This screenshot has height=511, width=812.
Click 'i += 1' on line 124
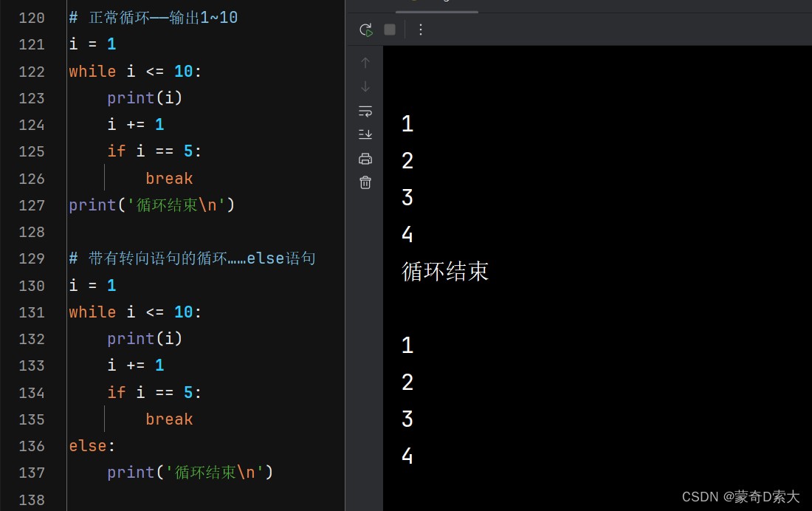tap(136, 124)
